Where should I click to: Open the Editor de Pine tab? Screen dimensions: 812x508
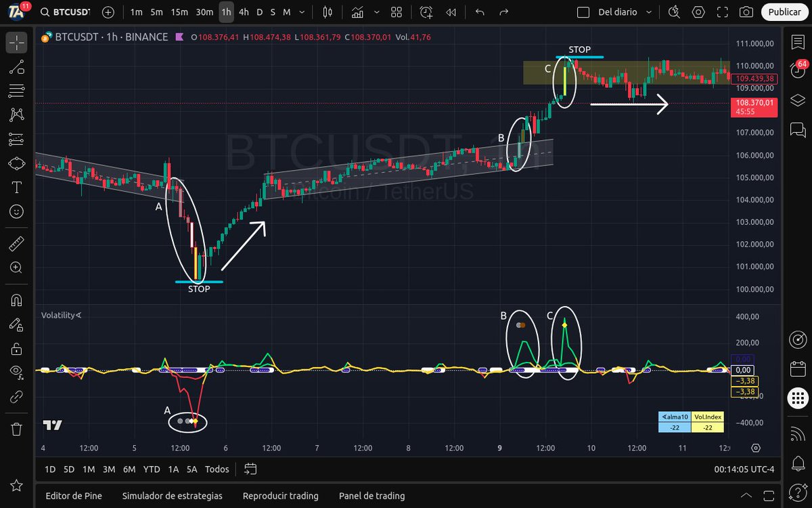74,496
